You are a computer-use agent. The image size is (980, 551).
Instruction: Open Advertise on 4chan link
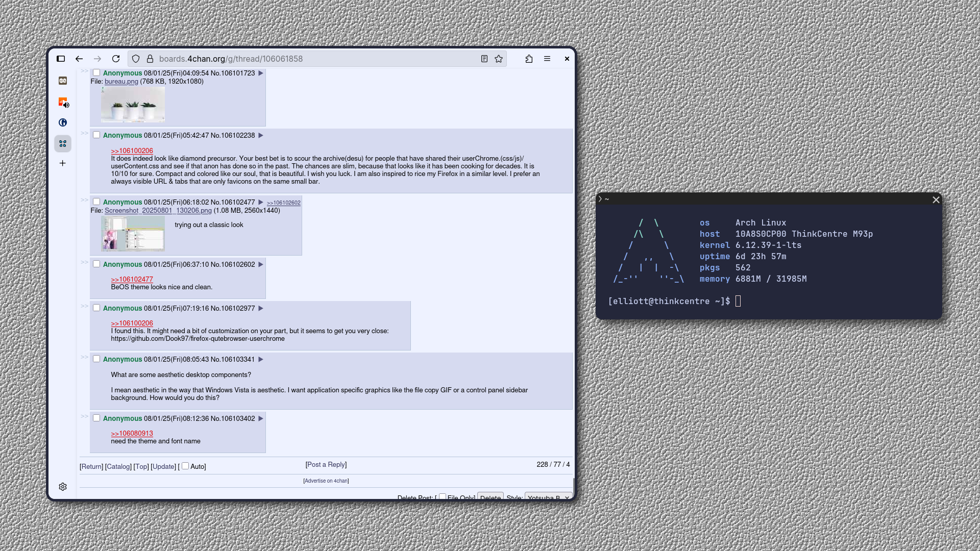click(x=326, y=481)
